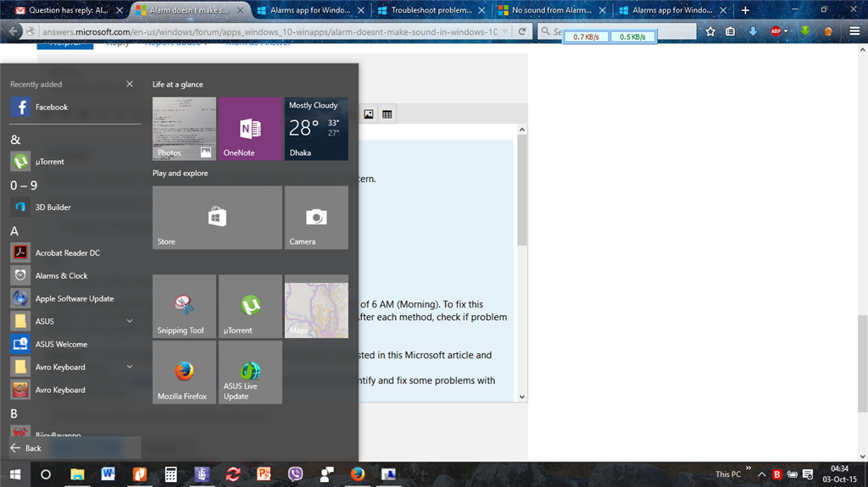The width and height of the screenshot is (868, 487).
Task: Reload the current page
Action: coord(522,31)
